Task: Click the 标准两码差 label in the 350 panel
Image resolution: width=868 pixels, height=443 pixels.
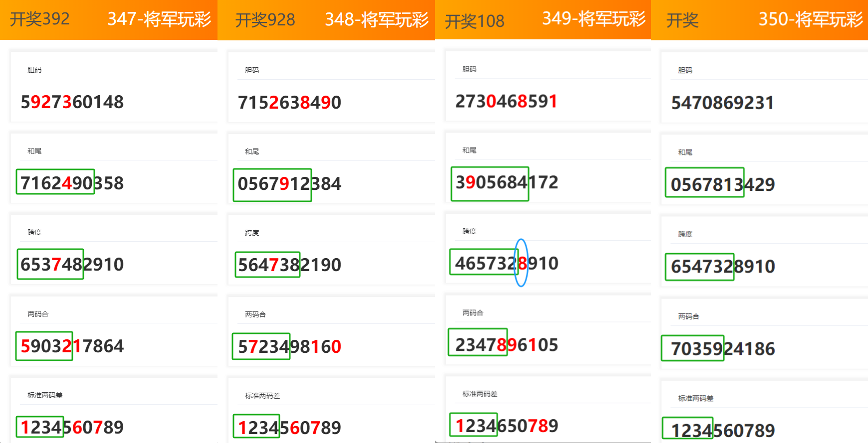Action: pos(696,398)
